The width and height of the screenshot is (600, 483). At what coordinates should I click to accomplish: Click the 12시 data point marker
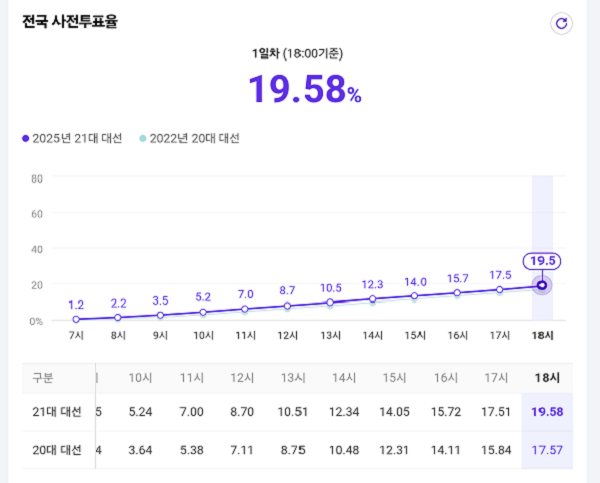(x=287, y=306)
